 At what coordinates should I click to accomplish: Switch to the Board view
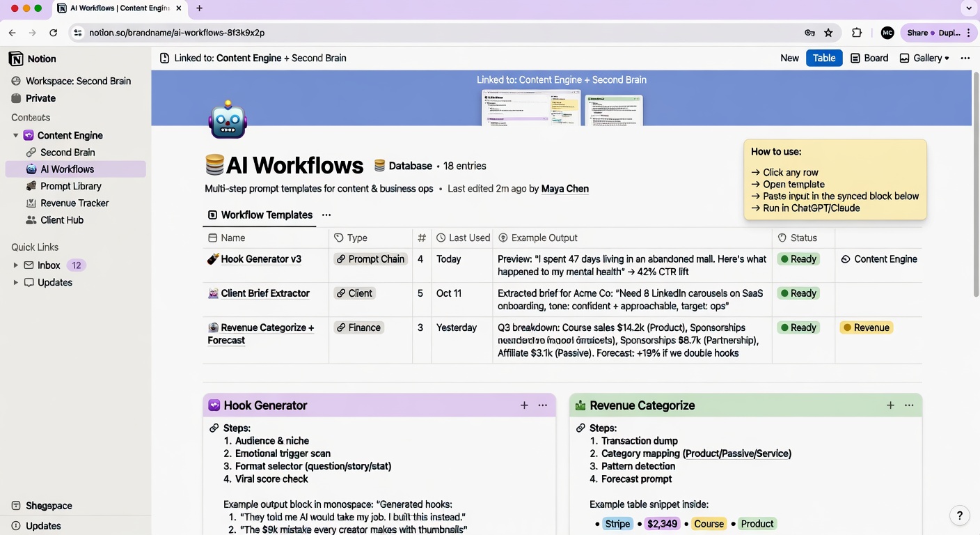point(869,59)
